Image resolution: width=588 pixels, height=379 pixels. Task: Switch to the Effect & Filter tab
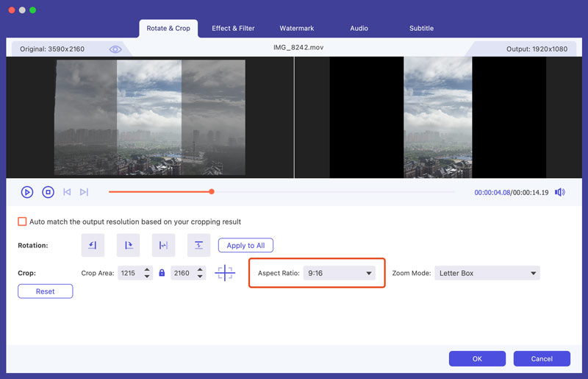click(233, 28)
